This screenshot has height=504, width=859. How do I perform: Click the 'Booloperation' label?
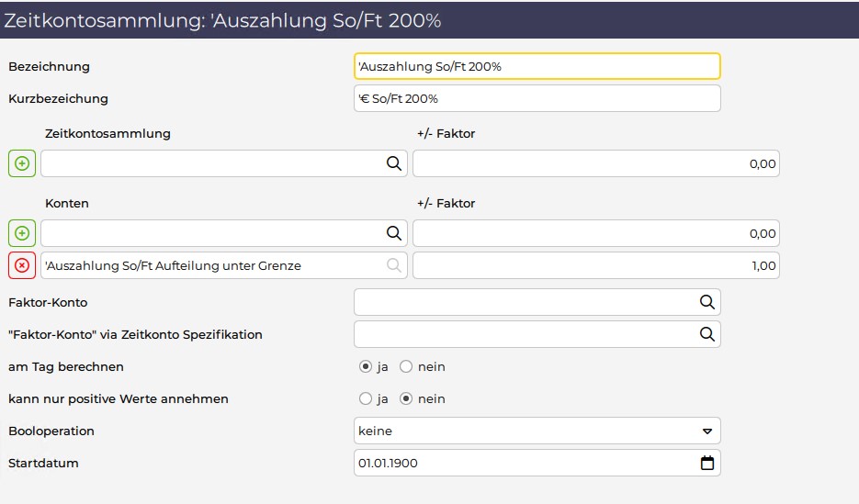51,431
